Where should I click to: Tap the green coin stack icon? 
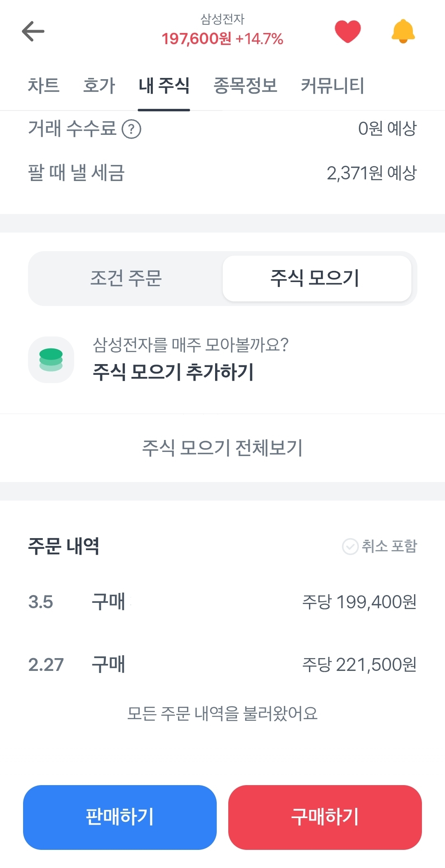51,360
